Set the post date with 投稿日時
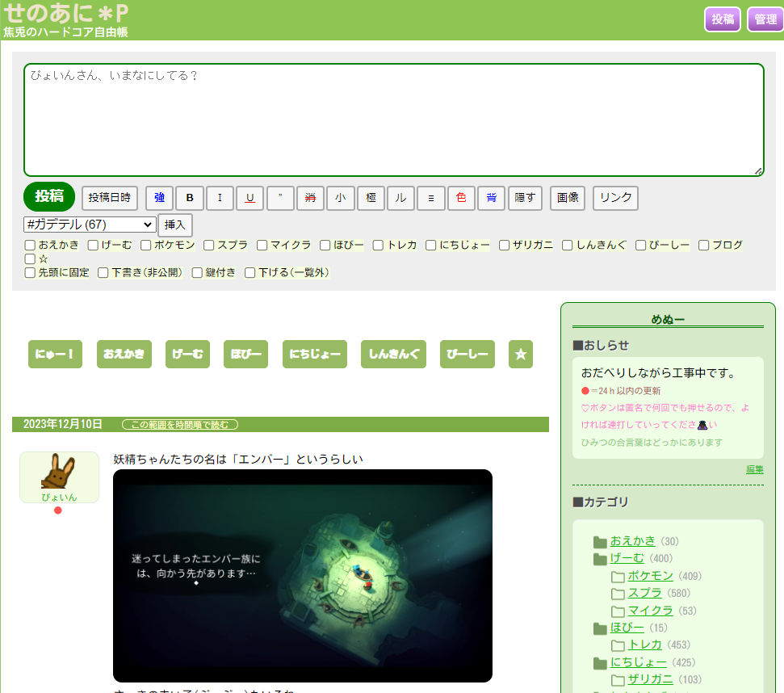 click(110, 198)
